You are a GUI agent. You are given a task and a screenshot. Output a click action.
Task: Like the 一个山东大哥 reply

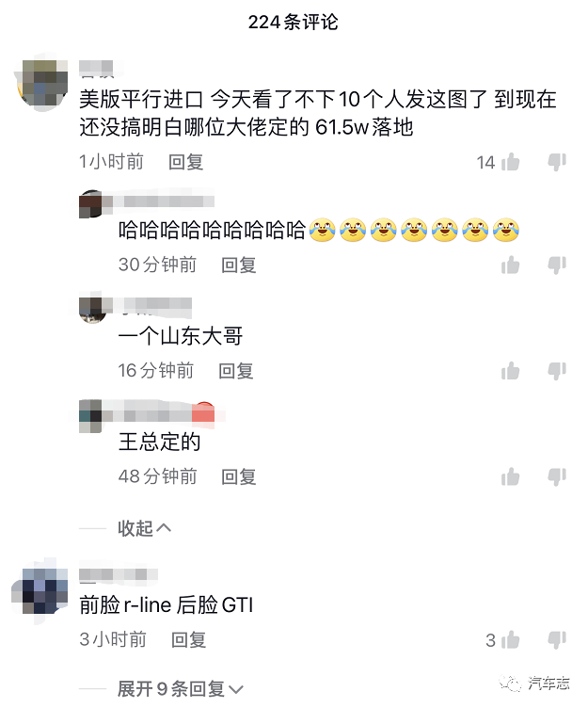[510, 371]
